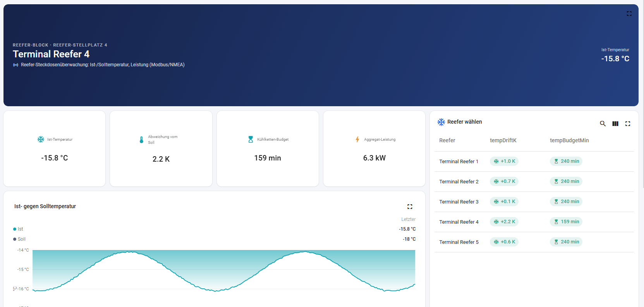Click the +1.0 K drift badge

click(504, 161)
